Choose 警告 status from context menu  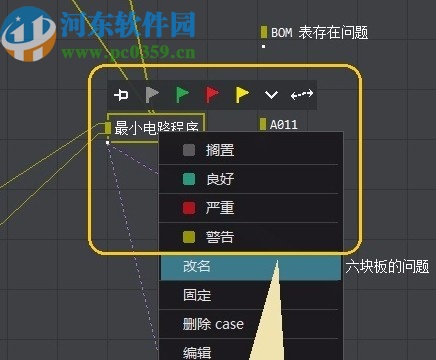click(251, 237)
